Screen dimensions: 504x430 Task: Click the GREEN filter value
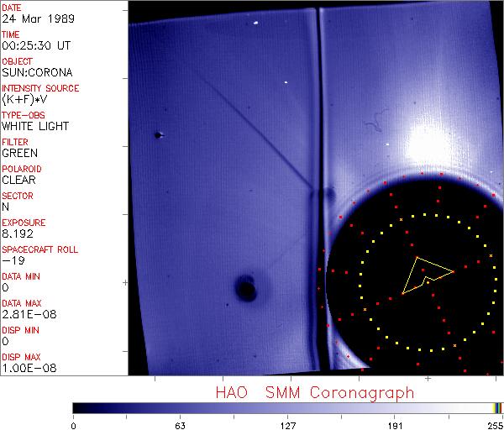pos(19,154)
